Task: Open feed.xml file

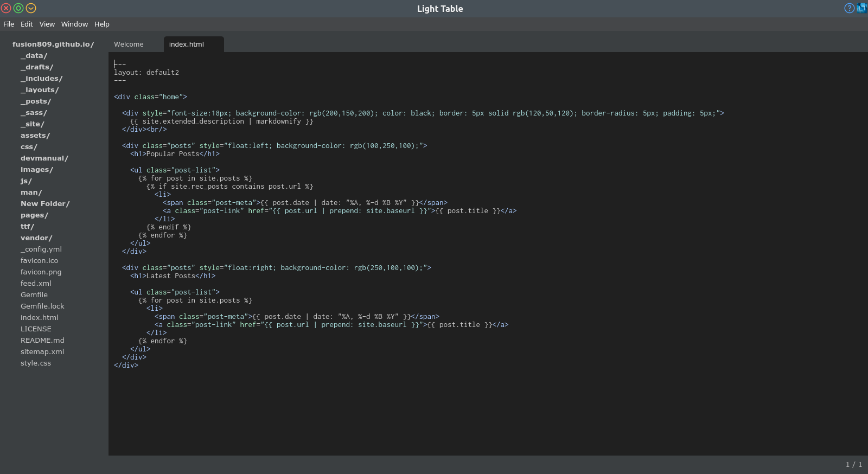Action: (x=36, y=284)
